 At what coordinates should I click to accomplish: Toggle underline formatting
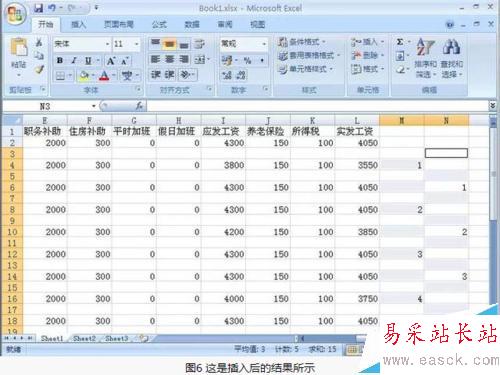(x=88, y=60)
